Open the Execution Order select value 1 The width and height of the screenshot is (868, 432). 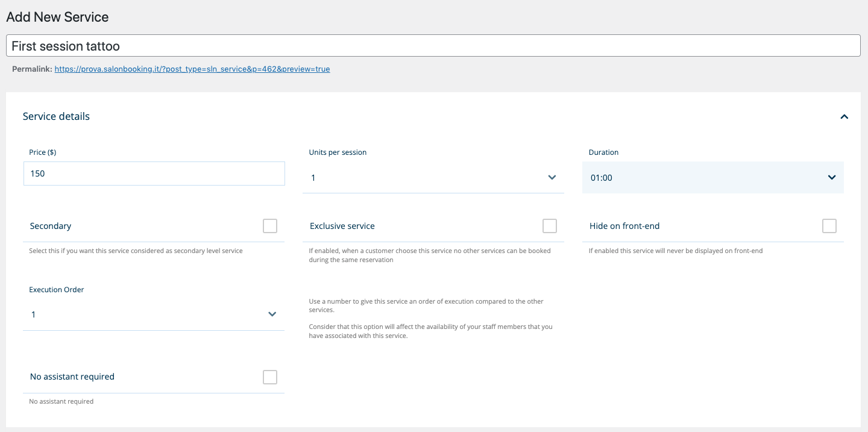click(x=145, y=315)
